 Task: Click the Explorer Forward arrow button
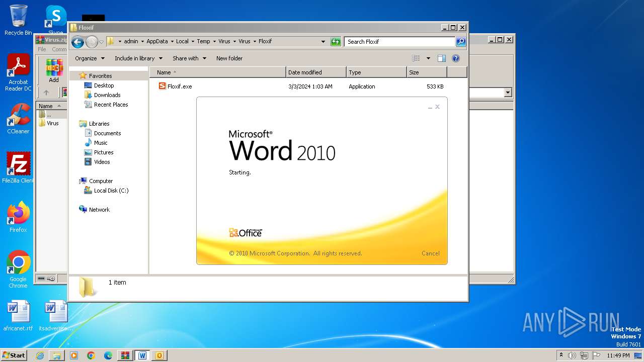coord(92,42)
